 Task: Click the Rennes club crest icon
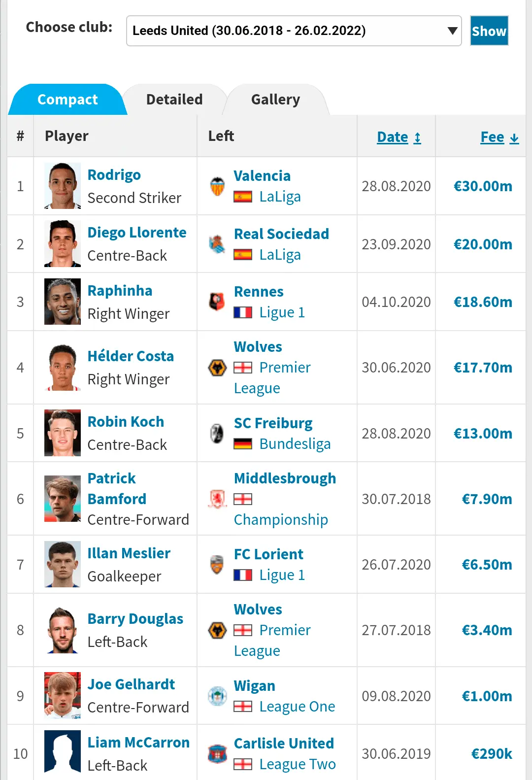217,302
